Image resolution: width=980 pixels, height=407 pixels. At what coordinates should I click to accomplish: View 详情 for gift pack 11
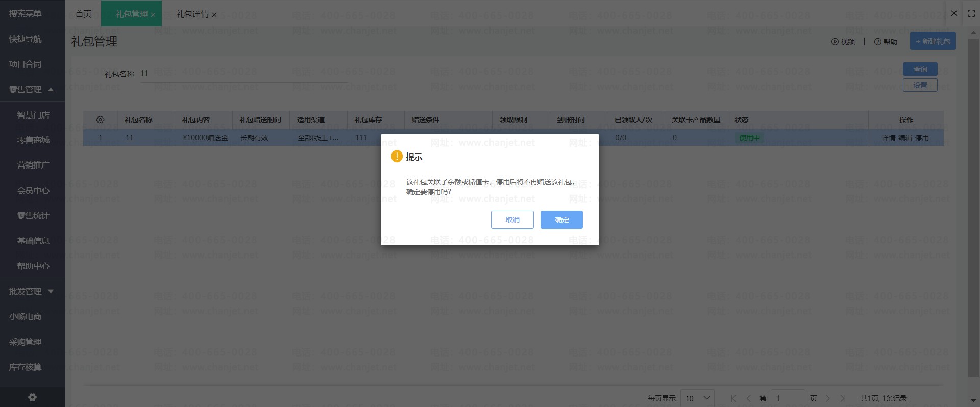[889, 138]
